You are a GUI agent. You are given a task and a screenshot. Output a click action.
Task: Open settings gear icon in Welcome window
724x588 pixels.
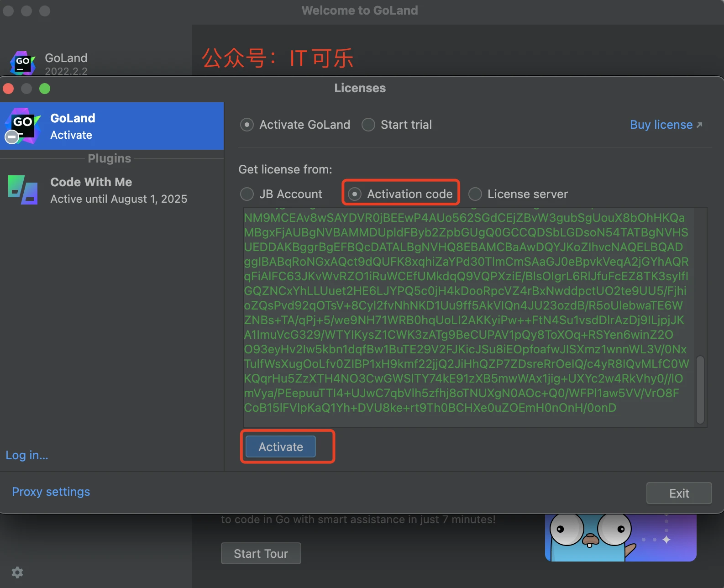tap(17, 572)
